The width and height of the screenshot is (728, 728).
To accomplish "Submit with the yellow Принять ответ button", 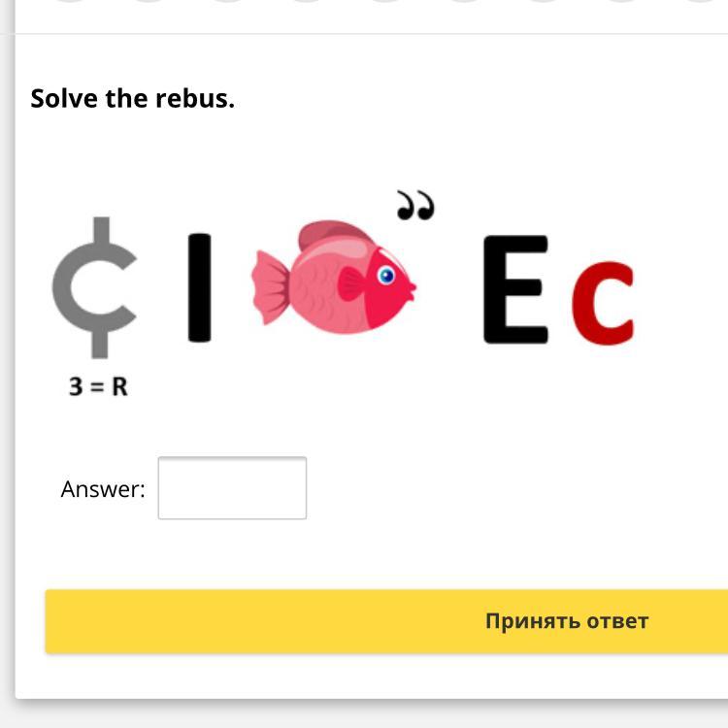I will (x=386, y=621).
